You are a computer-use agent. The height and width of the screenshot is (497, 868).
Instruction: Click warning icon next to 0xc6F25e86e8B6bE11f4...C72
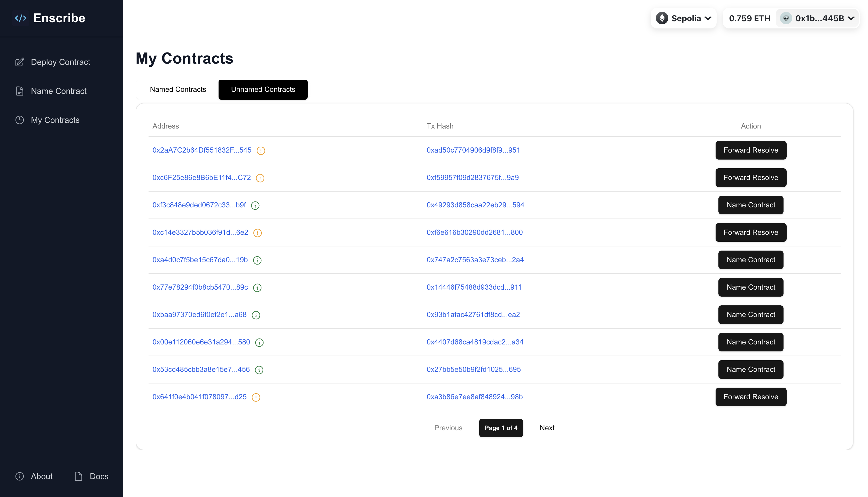[260, 178]
